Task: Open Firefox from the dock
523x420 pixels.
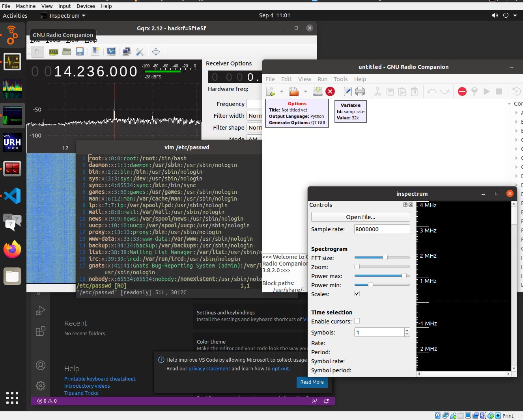Action: [x=12, y=249]
